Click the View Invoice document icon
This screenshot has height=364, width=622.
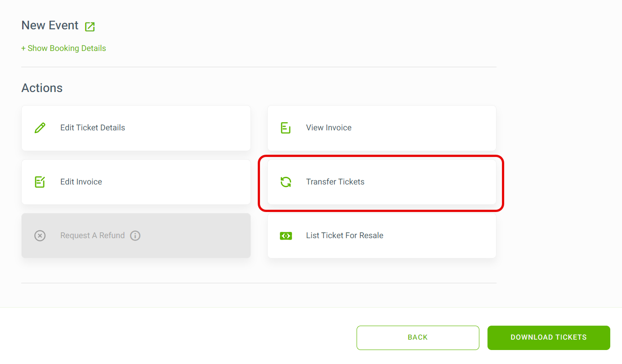(286, 128)
